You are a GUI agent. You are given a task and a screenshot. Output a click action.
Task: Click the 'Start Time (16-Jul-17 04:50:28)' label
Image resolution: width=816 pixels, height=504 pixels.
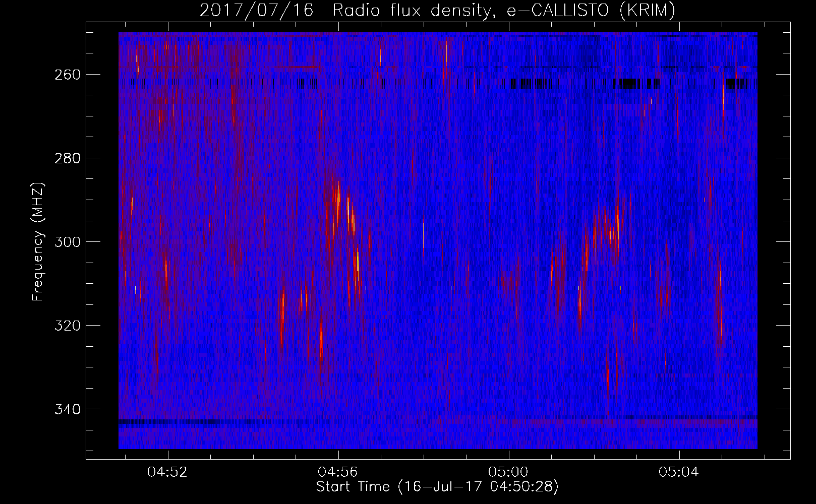click(x=437, y=487)
